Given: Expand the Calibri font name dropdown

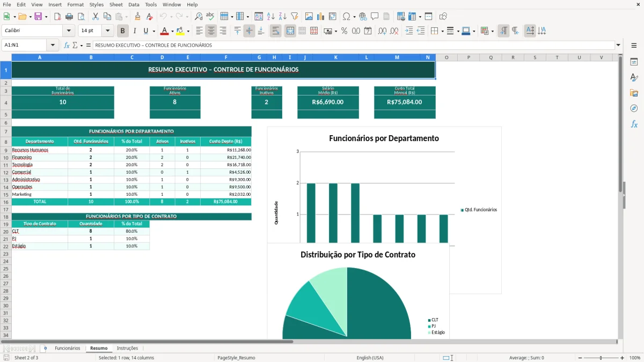Looking at the screenshot, I should pos(69,31).
